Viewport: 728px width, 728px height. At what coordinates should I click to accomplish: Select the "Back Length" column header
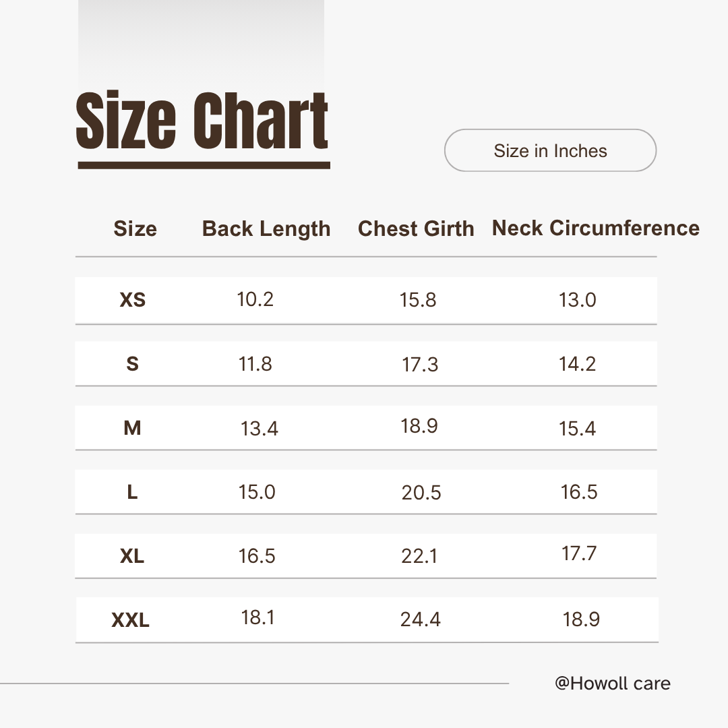(266, 229)
